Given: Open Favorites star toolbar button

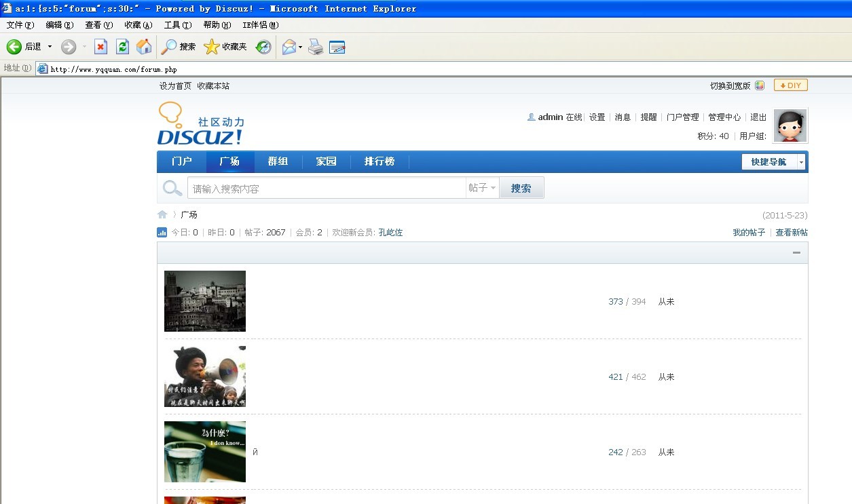Looking at the screenshot, I should (225, 47).
